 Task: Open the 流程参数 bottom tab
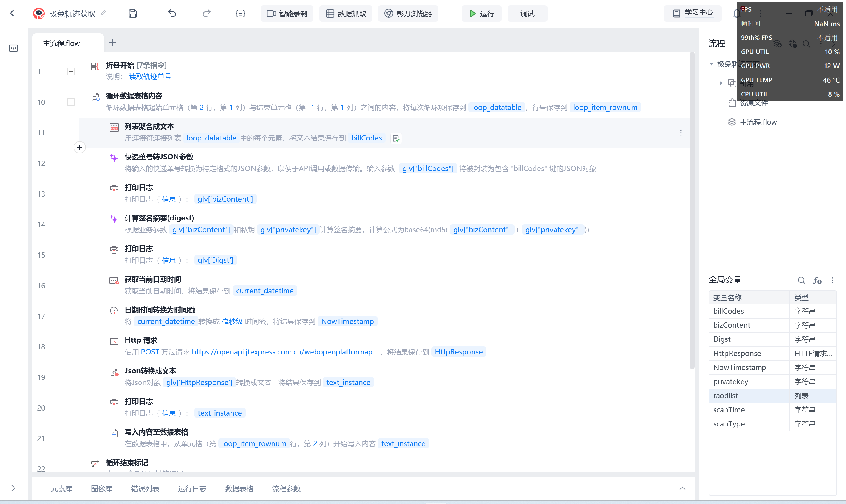pos(286,488)
